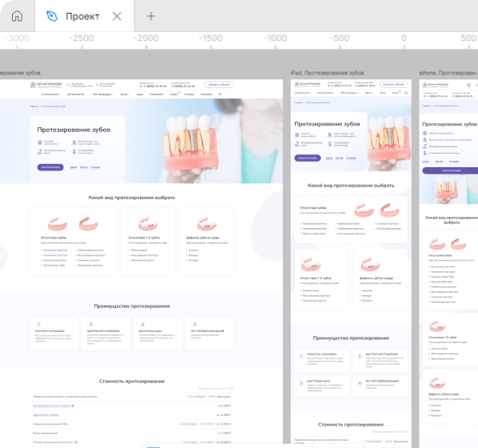Click purple consultation button in desktop frame
Viewport: 478px width, 448px height.
[50, 167]
